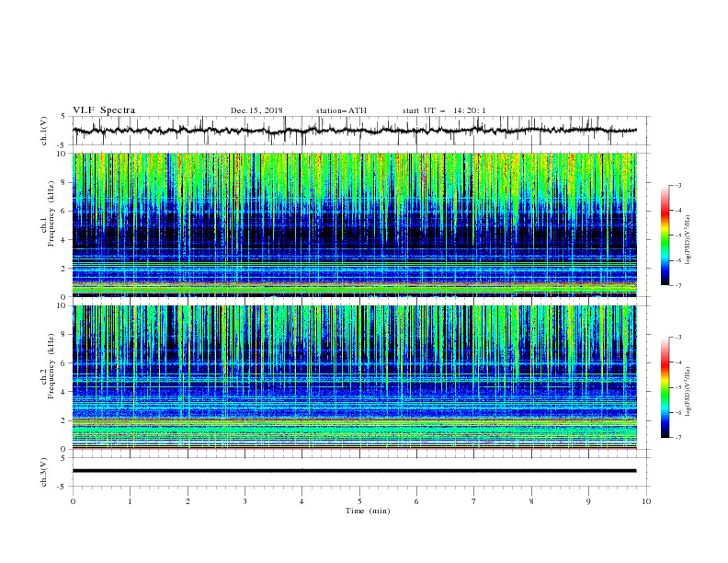Click the 'ch.1(V)' axis label
Screen dimensions: 728x563
tap(44, 131)
